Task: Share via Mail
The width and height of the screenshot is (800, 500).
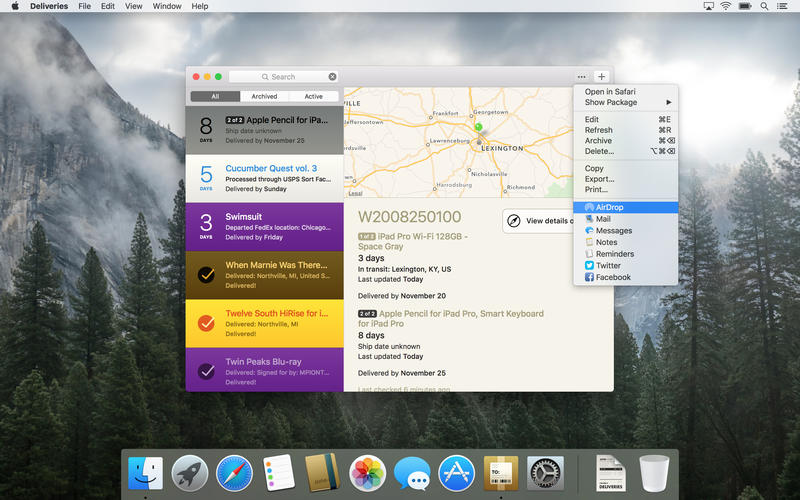Action: [626, 219]
